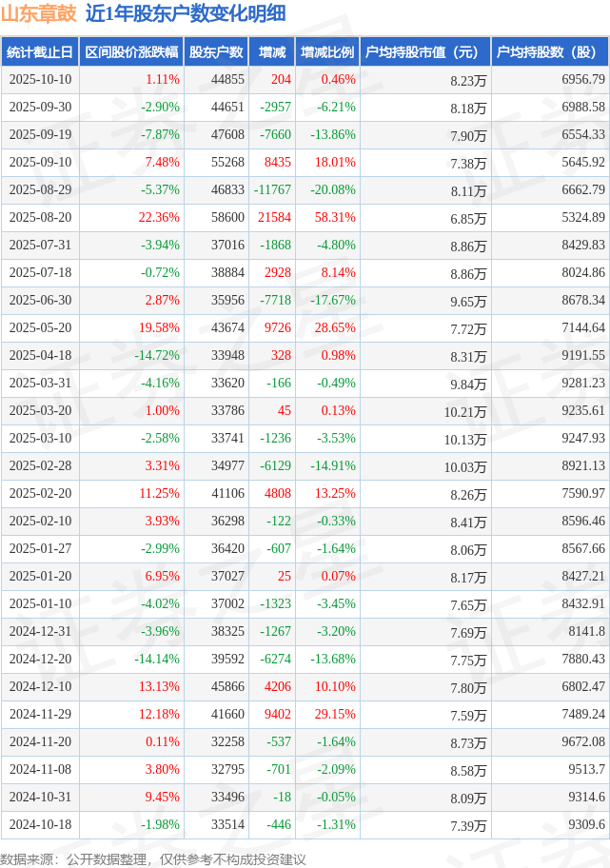Click the 户均持股数（股） column header
Screen dimensions: 610x868
coord(552,52)
